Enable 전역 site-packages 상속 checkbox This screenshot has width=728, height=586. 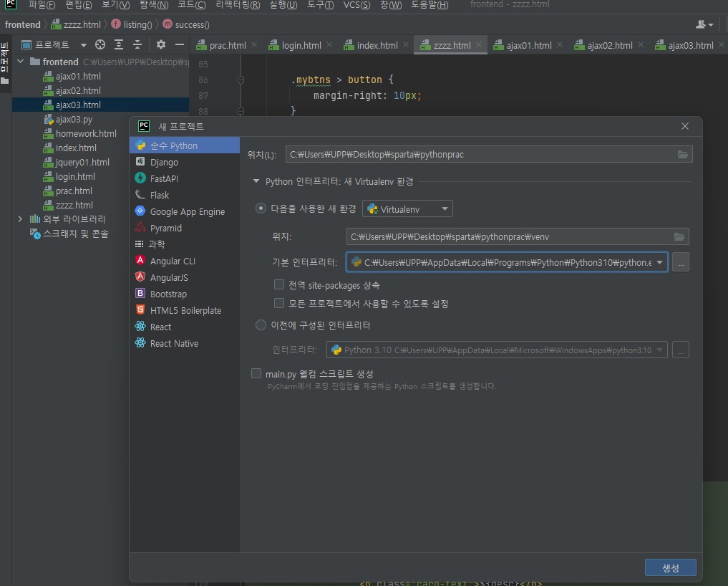pyautogui.click(x=279, y=285)
